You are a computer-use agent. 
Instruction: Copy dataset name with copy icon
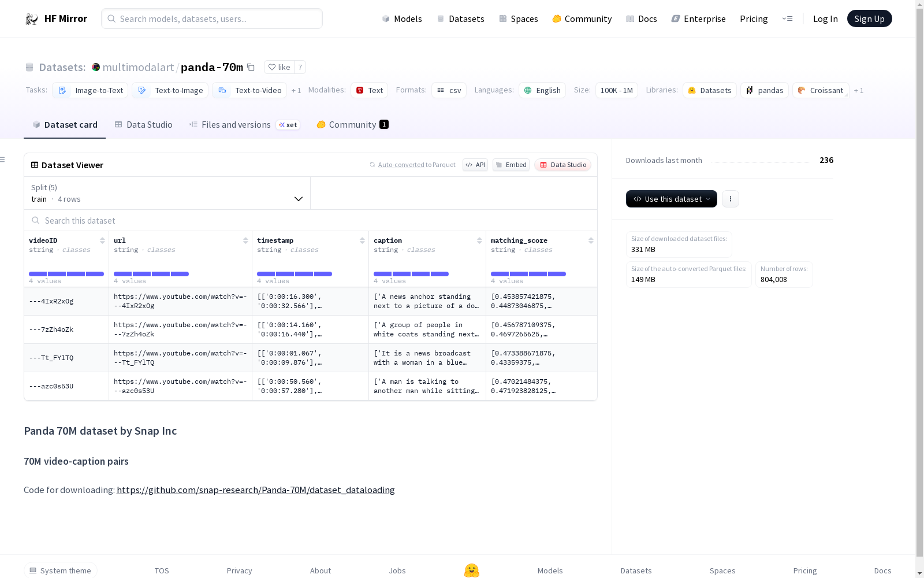[251, 67]
